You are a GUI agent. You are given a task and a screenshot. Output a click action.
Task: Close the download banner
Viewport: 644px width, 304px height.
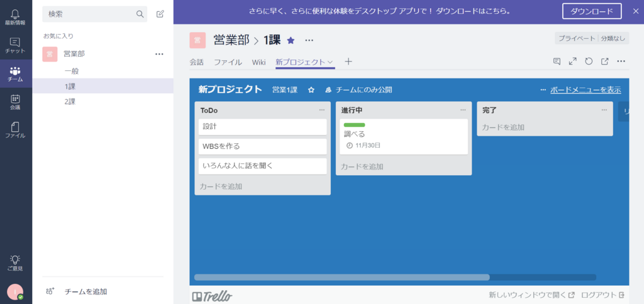636,11
